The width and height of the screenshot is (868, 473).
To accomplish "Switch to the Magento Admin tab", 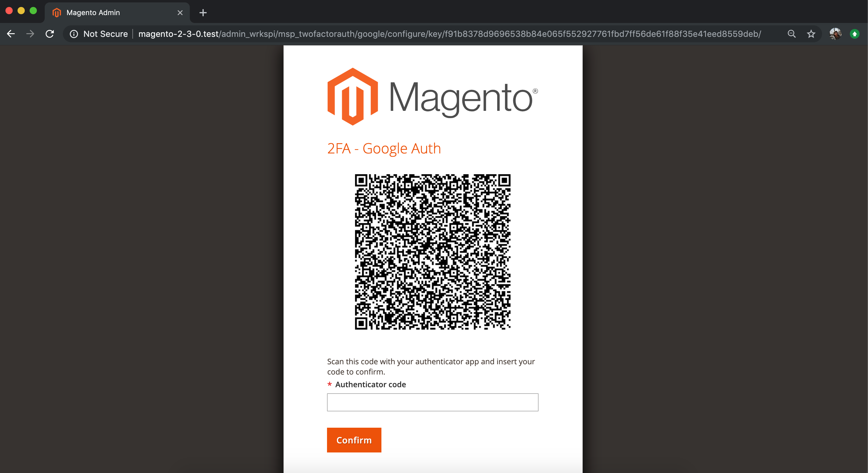I will 101,12.
